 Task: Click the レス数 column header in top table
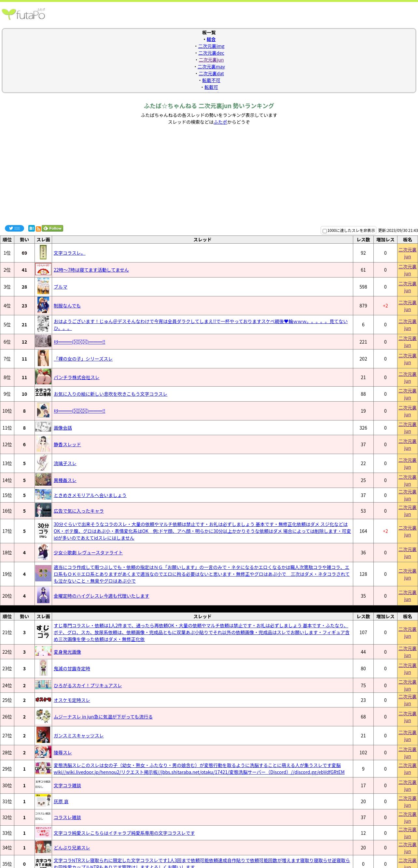(x=363, y=240)
